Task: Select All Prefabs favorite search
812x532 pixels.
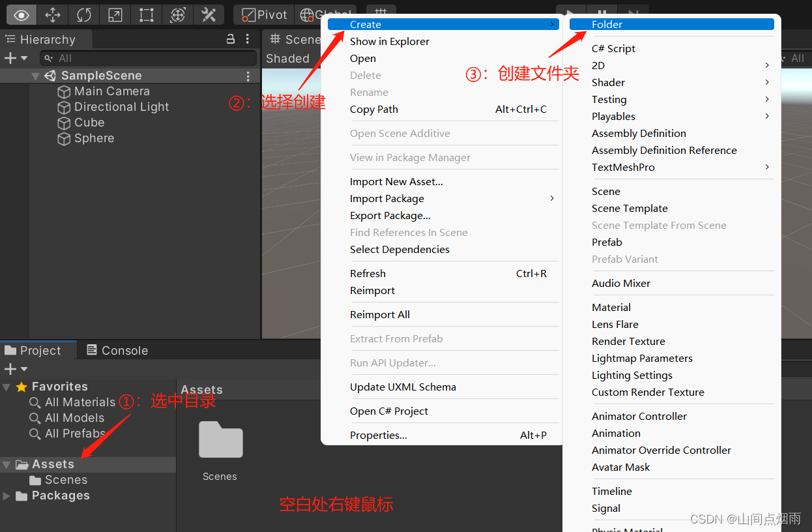Action: pyautogui.click(x=75, y=434)
